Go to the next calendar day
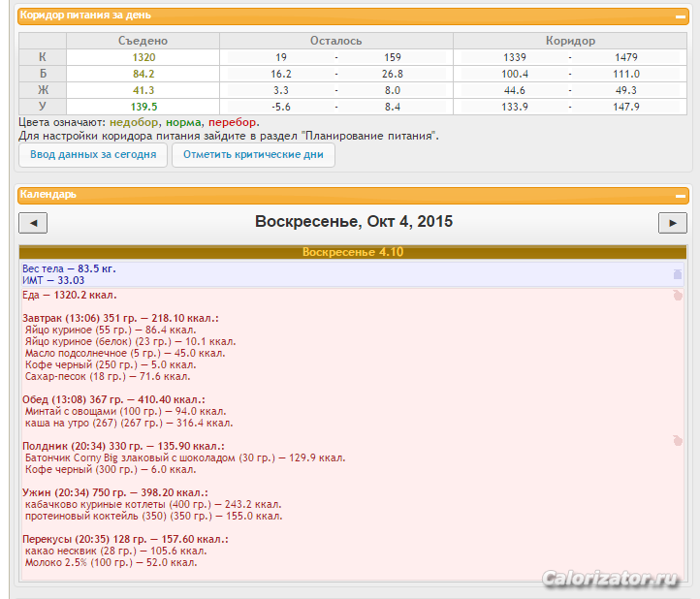 [x=672, y=223]
